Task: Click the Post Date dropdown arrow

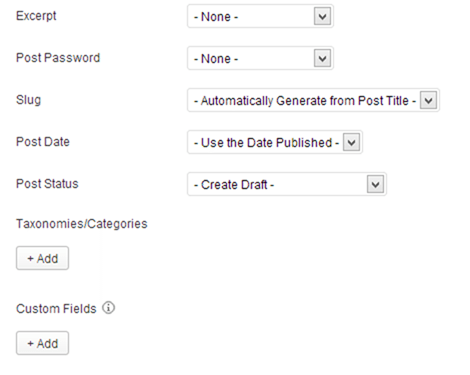Action: (351, 142)
